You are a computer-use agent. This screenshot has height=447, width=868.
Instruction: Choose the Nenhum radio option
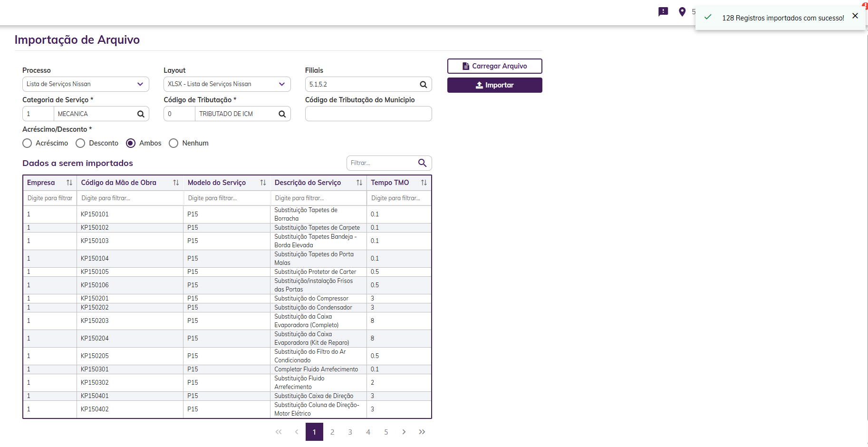click(174, 143)
